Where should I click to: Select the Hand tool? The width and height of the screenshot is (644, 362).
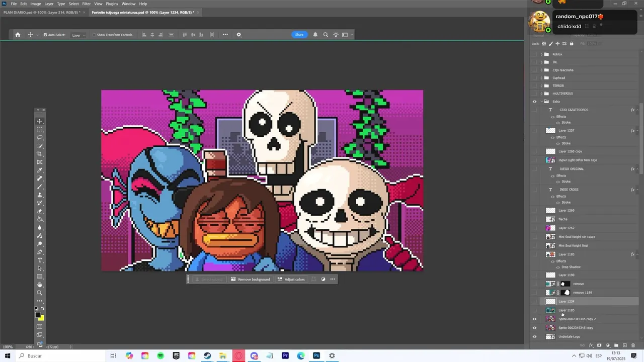click(40, 285)
